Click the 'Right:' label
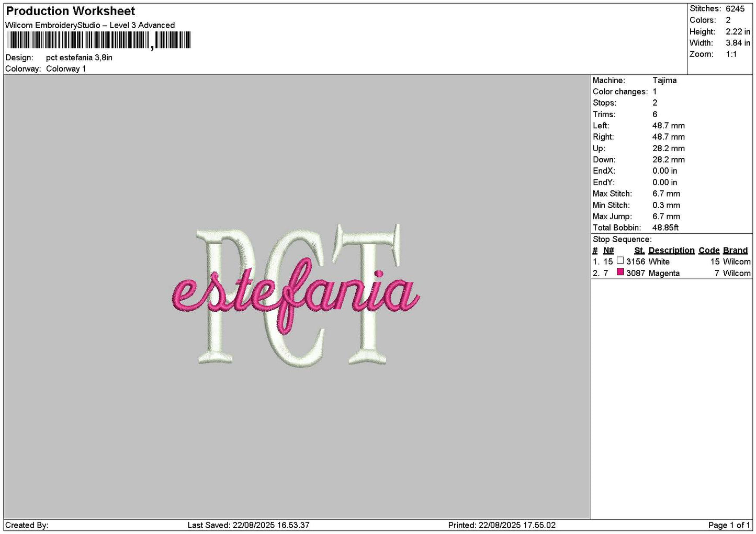 click(x=603, y=137)
